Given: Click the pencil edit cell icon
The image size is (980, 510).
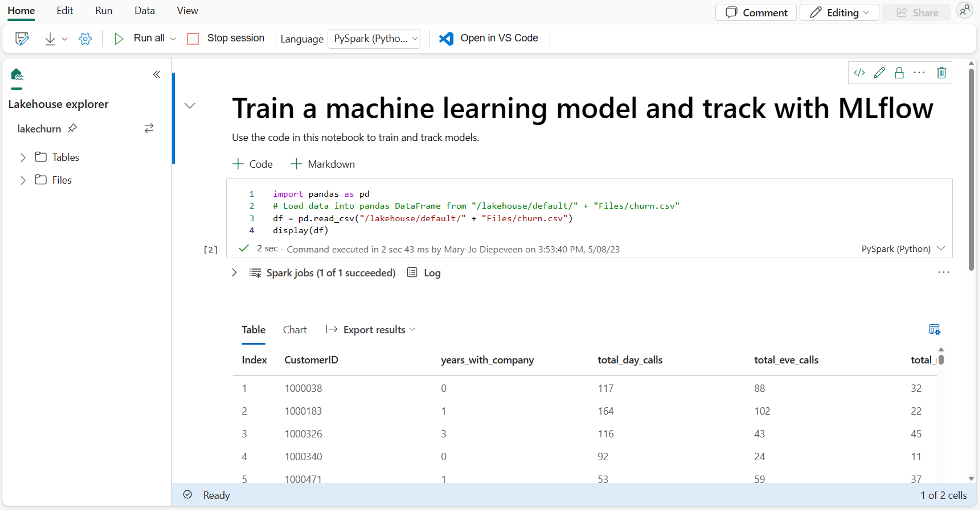Looking at the screenshot, I should [x=879, y=72].
